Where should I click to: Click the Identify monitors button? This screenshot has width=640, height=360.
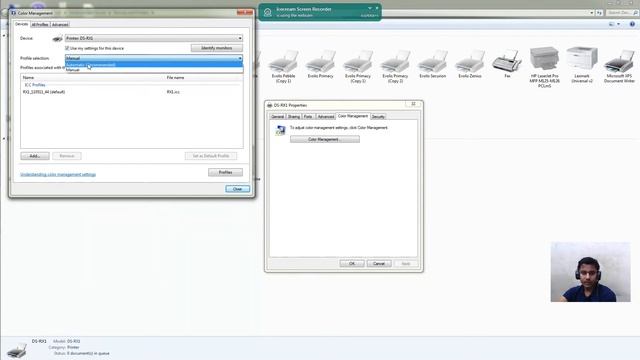(x=217, y=48)
